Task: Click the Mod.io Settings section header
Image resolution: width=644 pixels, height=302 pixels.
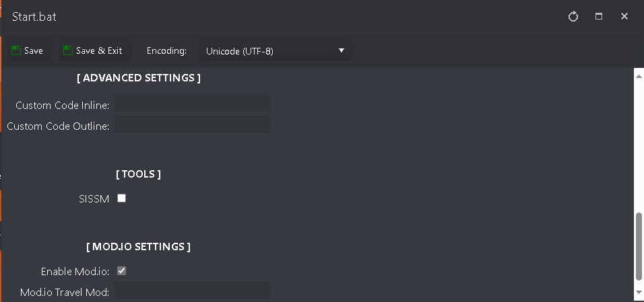Action: coord(138,247)
